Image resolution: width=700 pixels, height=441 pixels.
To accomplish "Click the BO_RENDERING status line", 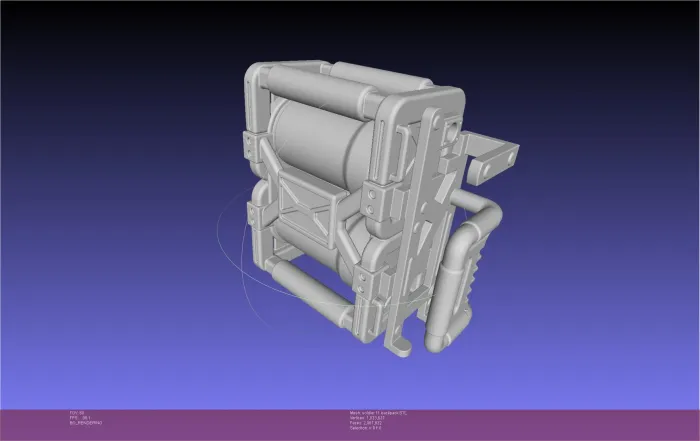I will coord(86,423).
